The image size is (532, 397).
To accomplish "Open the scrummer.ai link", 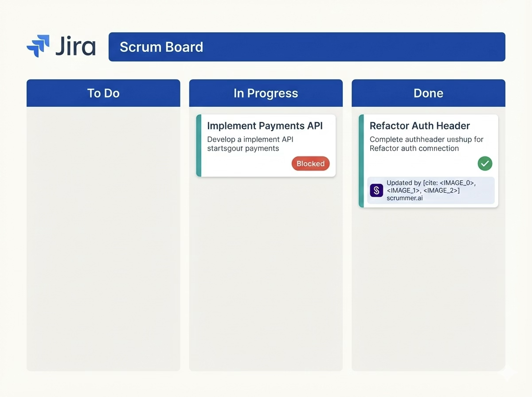I will coord(404,198).
